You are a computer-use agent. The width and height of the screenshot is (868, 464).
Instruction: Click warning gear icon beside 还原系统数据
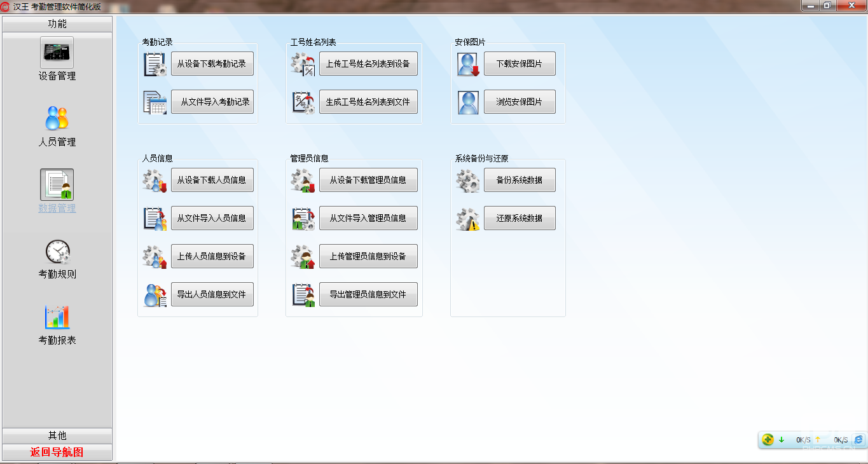469,219
